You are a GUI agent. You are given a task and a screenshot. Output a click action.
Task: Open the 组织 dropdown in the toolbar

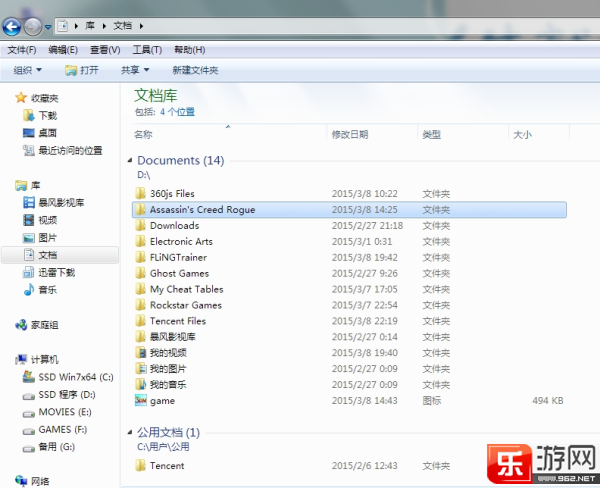coord(28,70)
